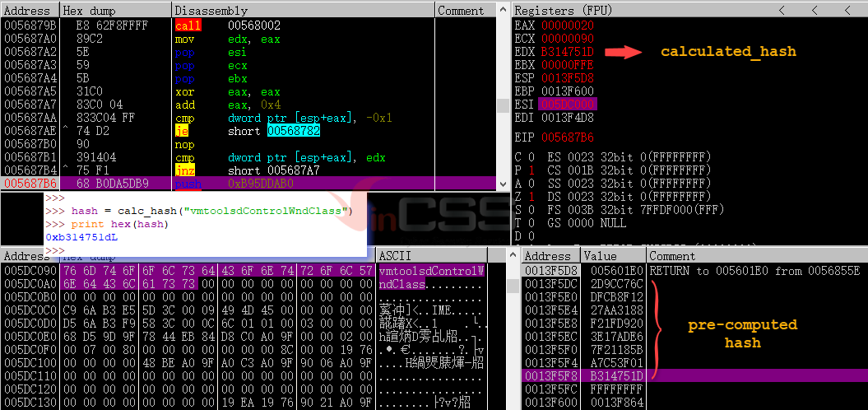
Task: Click the EBX register value 00000FFE
Action: 568,65
